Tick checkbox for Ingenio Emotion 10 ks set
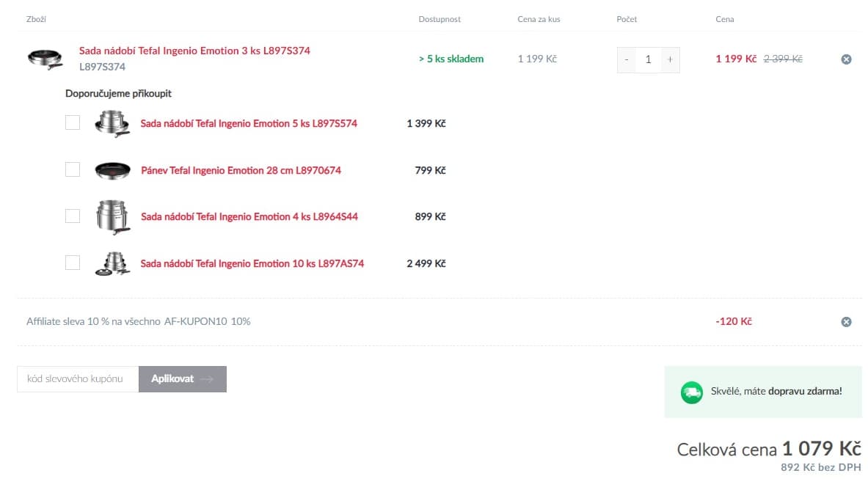The width and height of the screenshot is (868, 487). point(73,263)
